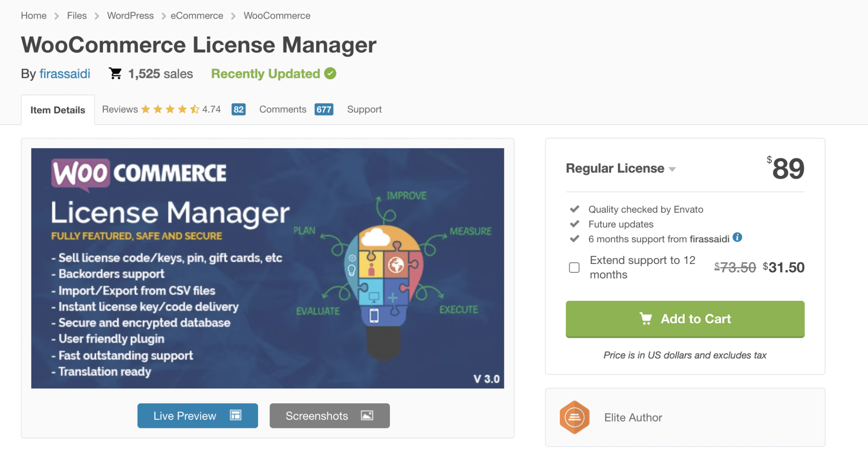This screenshot has width=868, height=455.
Task: Click the Live Preview button
Action: pos(198,416)
